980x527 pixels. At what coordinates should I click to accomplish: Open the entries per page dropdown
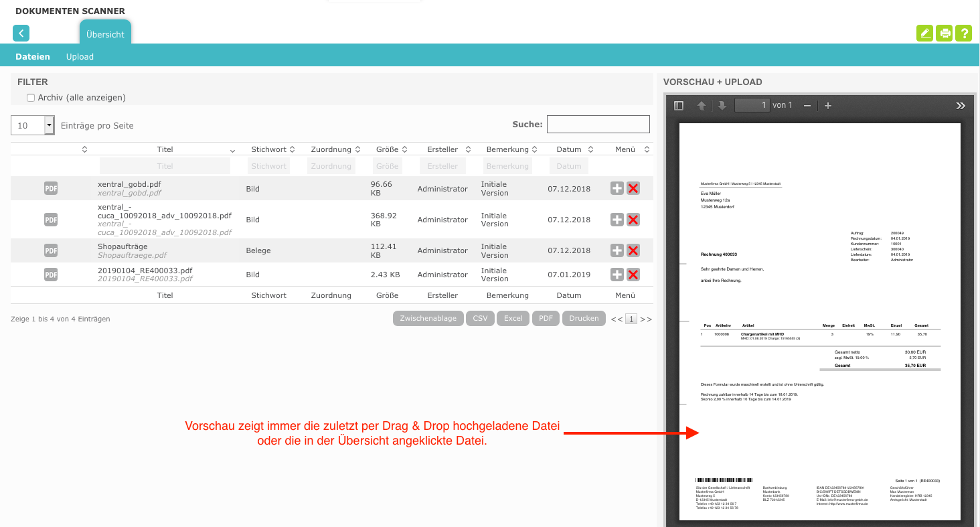pos(49,125)
